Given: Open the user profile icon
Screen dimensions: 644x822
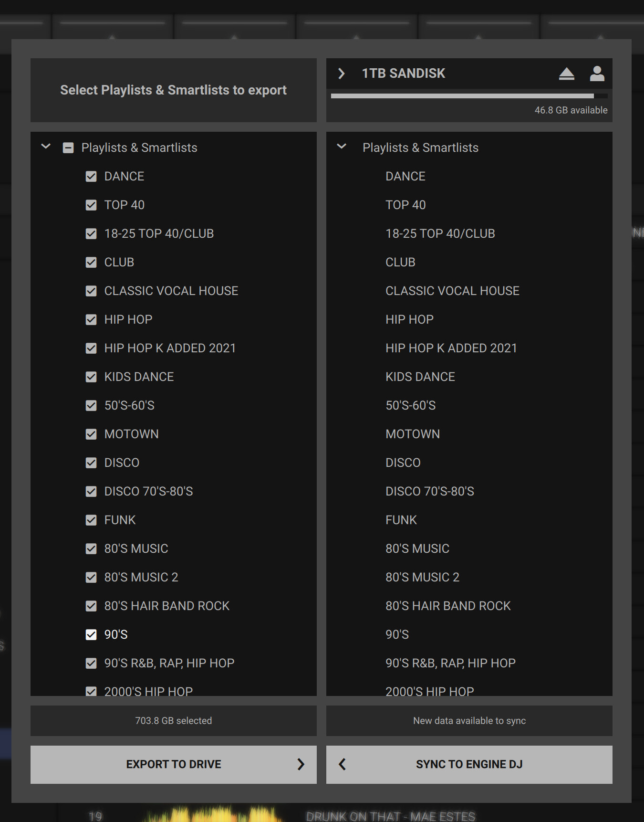Looking at the screenshot, I should coord(597,74).
